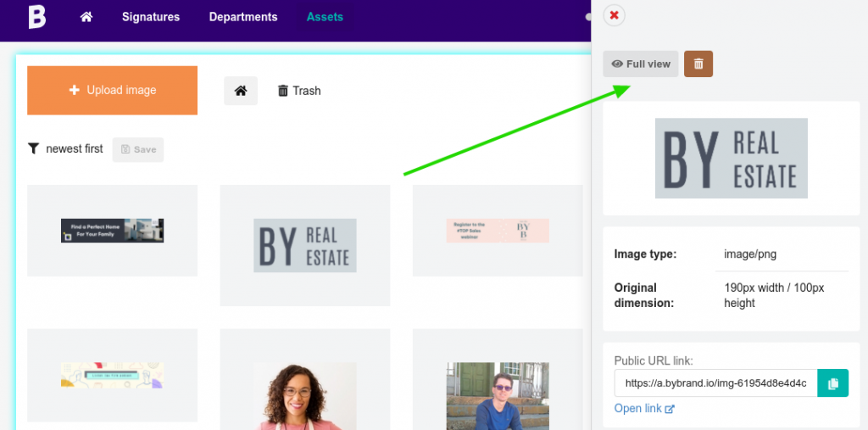Select the pink sales webinar banner thumbnail
Screen dimensions: 868x430
pos(498,231)
